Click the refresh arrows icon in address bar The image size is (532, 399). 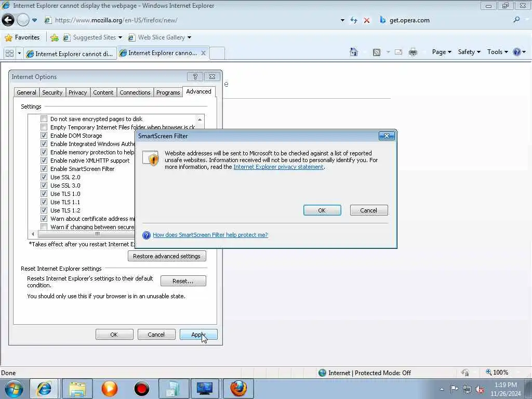354,20
